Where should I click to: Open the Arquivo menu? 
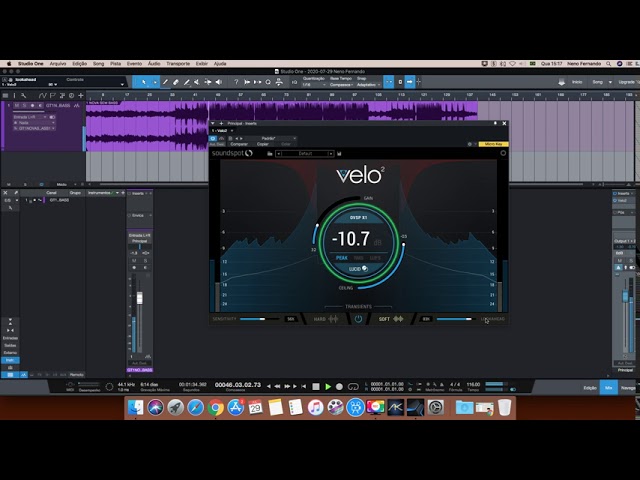pos(58,64)
